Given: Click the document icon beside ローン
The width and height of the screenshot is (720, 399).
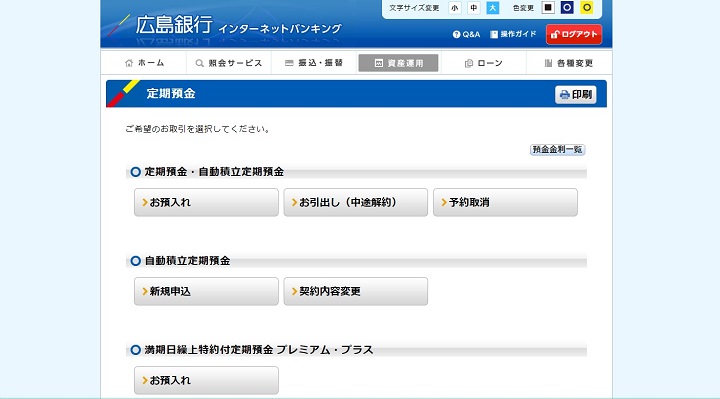Looking at the screenshot, I should point(469,63).
